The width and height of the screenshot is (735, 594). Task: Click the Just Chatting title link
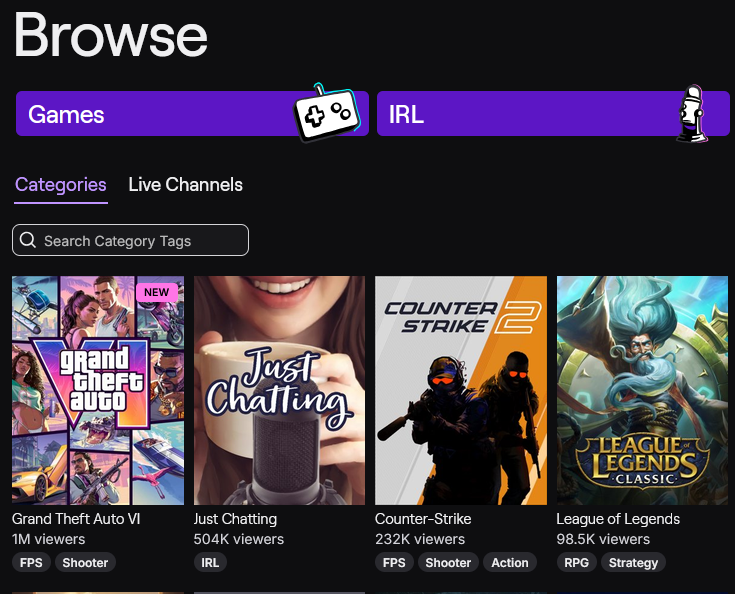click(235, 519)
